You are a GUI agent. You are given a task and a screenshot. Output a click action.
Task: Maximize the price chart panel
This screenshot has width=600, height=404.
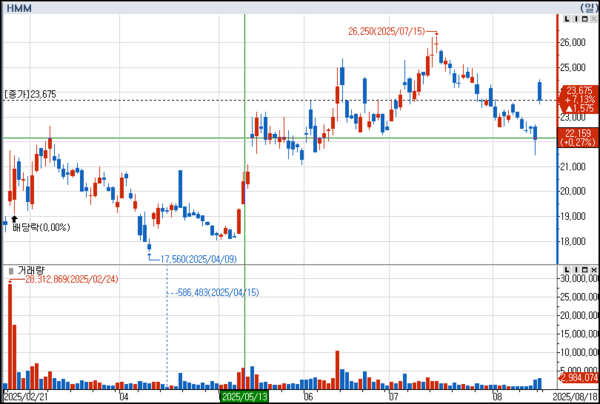tap(583, 19)
